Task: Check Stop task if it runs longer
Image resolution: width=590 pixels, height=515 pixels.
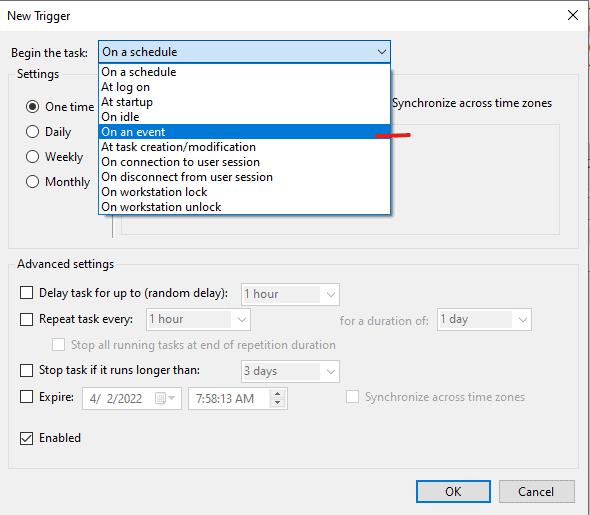Action: pyautogui.click(x=26, y=370)
